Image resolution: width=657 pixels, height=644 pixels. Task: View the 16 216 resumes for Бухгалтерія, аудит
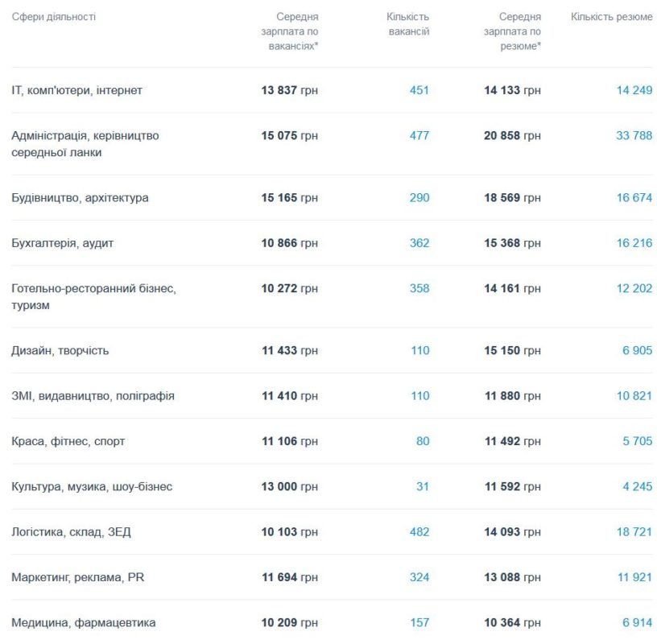pyautogui.click(x=634, y=243)
